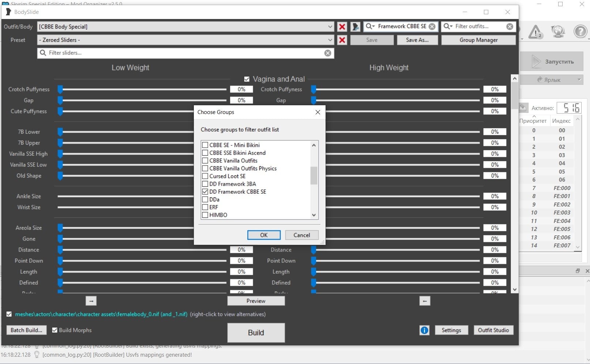Clear the Filter sliders search box
Screen dimensions: 590x364
tap(328, 53)
